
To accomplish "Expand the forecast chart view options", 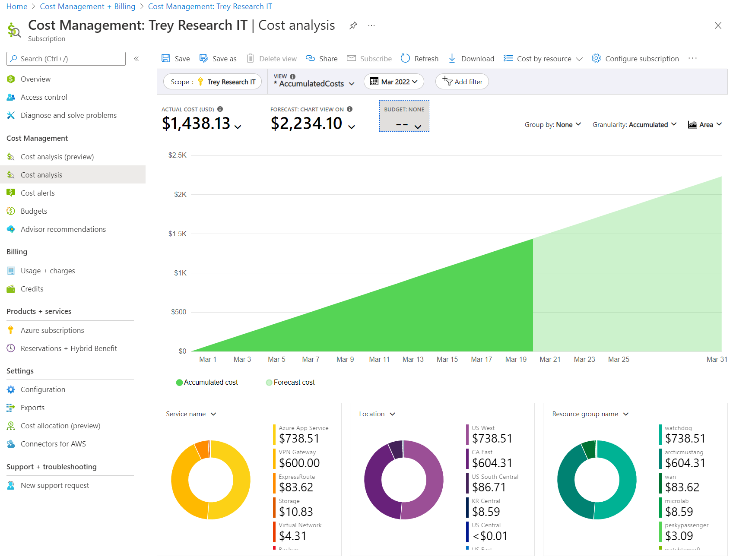I will point(352,127).
